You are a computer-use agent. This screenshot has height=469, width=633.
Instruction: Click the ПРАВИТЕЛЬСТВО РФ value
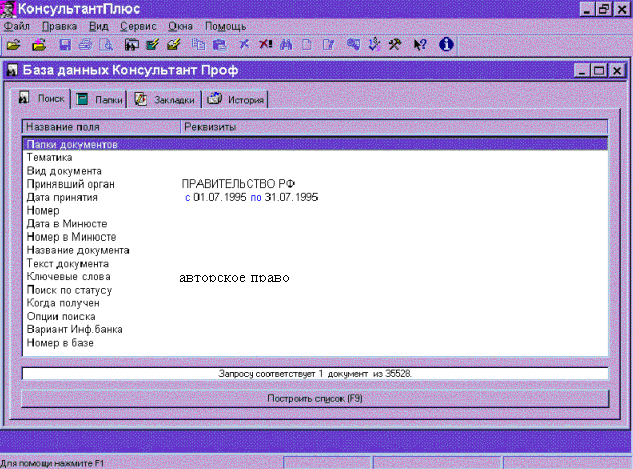pos(238,184)
